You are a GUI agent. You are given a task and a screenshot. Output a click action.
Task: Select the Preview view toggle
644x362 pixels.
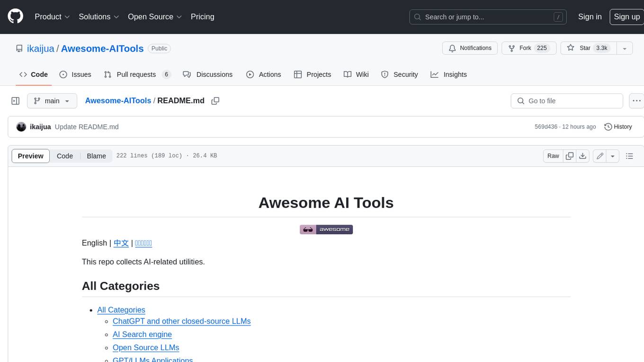click(x=31, y=156)
